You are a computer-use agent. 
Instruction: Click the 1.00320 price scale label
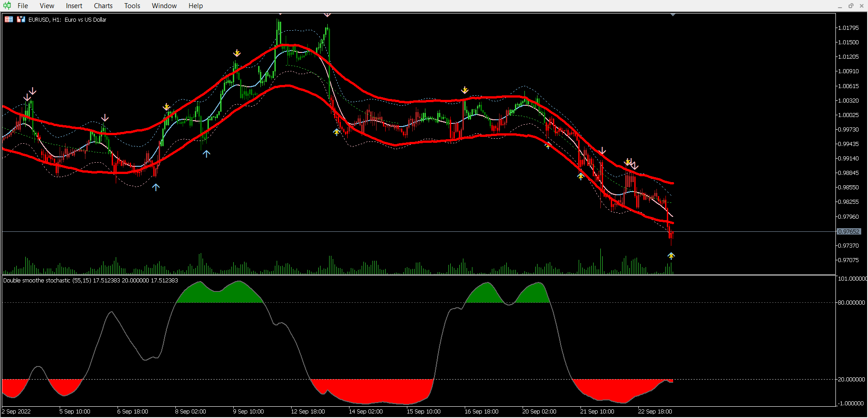click(x=848, y=101)
